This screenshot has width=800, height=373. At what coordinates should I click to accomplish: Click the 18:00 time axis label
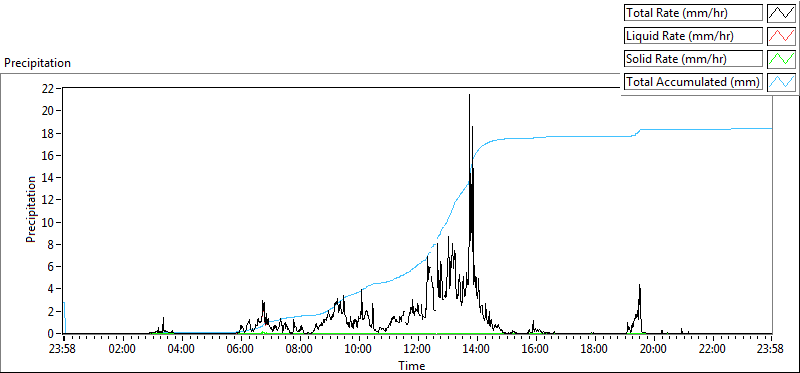(595, 350)
